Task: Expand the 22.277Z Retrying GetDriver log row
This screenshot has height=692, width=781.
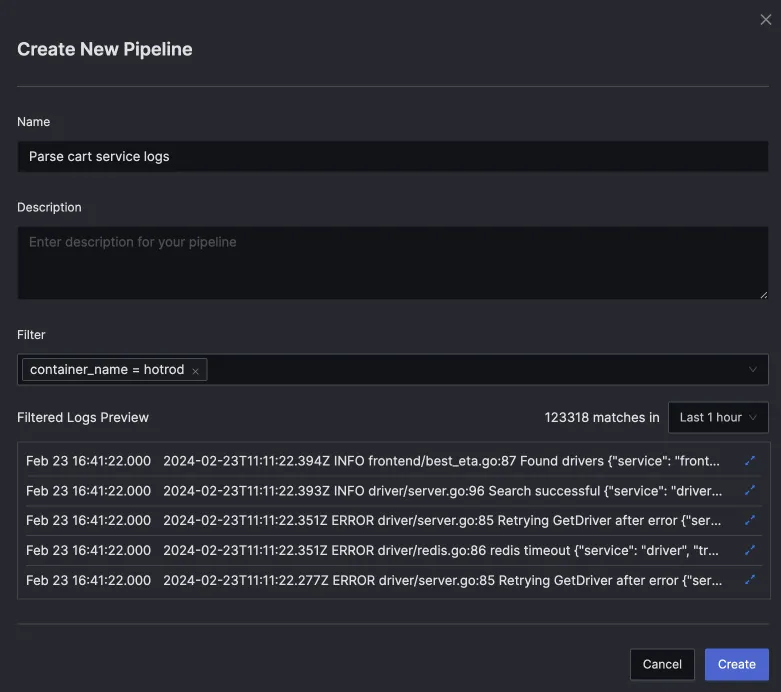Action: coord(750,580)
